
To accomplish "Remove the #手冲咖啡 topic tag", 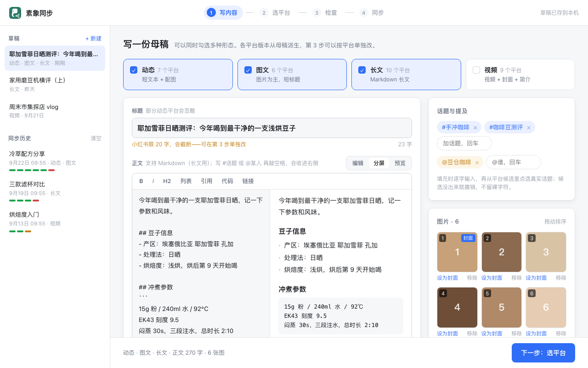I will point(475,127).
